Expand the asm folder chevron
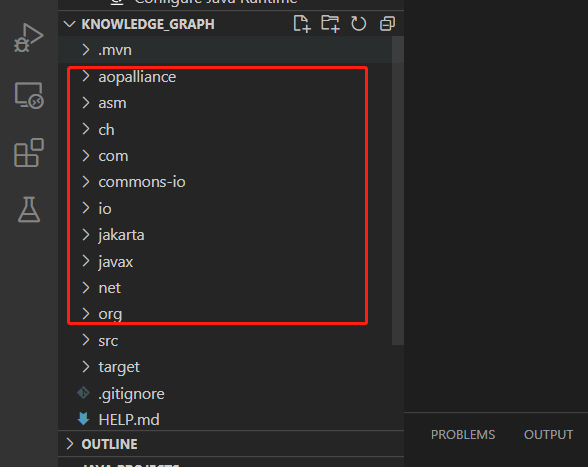This screenshot has width=588, height=467. click(x=86, y=103)
